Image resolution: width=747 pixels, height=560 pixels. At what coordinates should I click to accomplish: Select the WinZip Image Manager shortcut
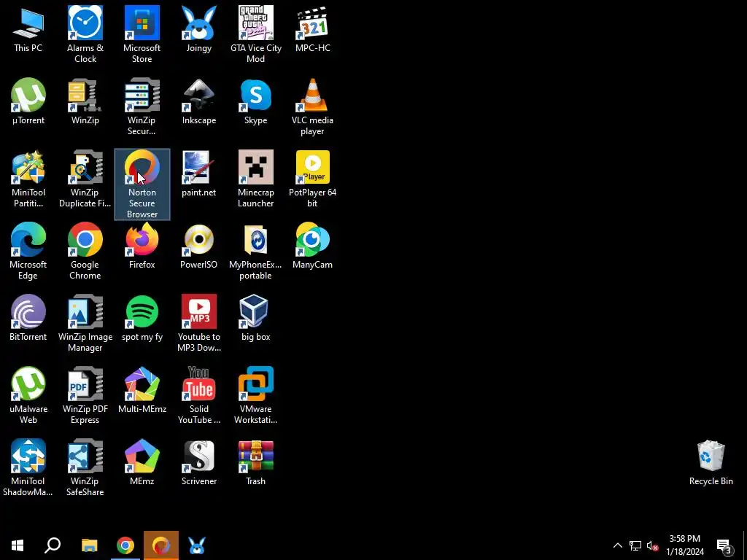tap(85, 323)
